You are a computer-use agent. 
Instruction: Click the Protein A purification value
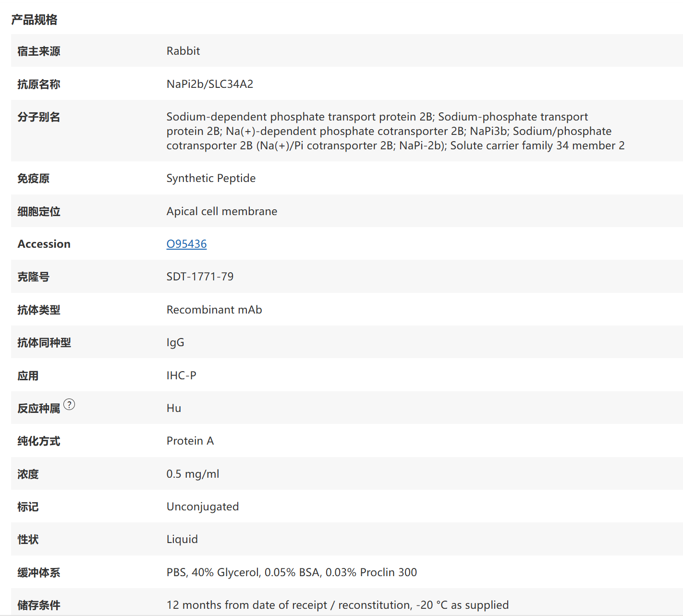point(190,441)
